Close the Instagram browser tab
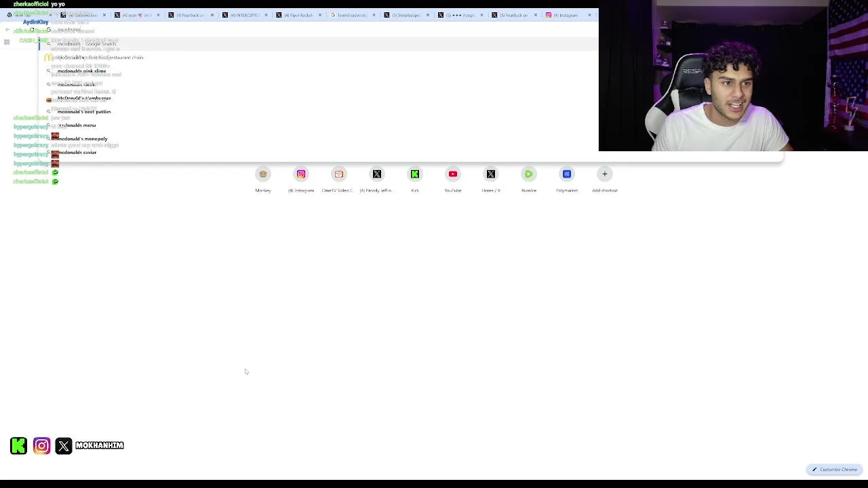This screenshot has width=868, height=488. (589, 15)
